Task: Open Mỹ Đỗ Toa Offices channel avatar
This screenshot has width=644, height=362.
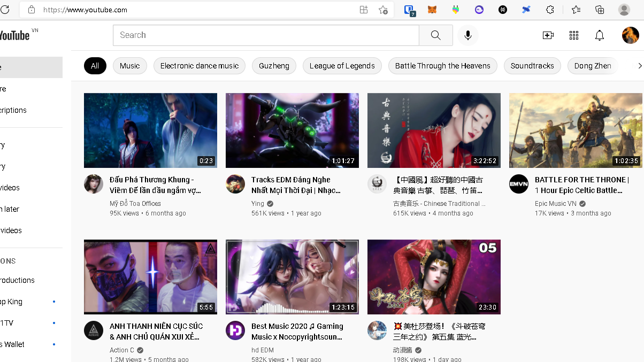Action: (x=94, y=184)
